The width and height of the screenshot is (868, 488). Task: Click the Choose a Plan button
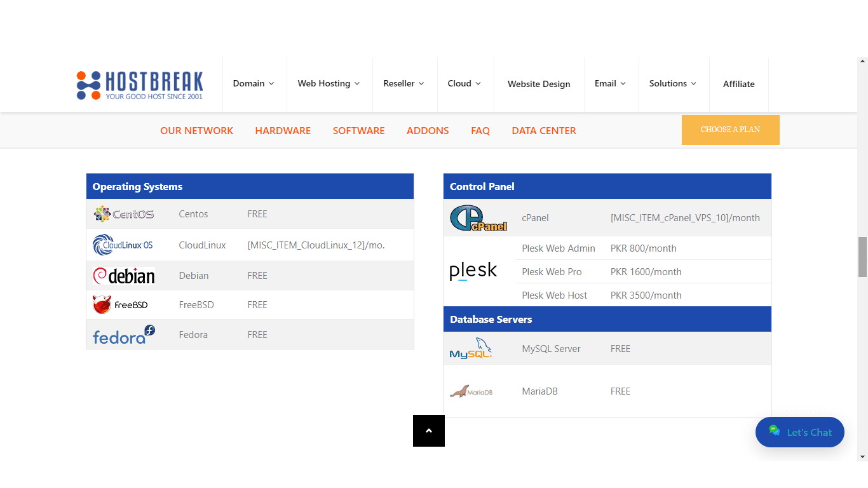tap(731, 130)
